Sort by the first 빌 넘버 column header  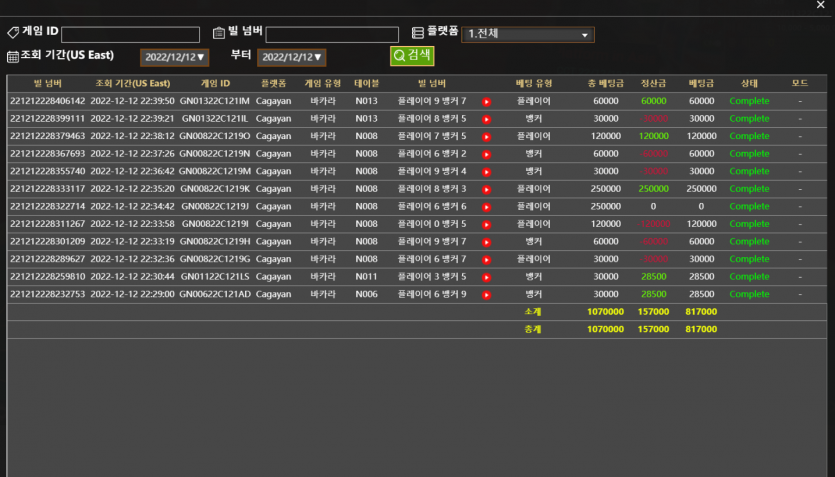click(x=47, y=84)
